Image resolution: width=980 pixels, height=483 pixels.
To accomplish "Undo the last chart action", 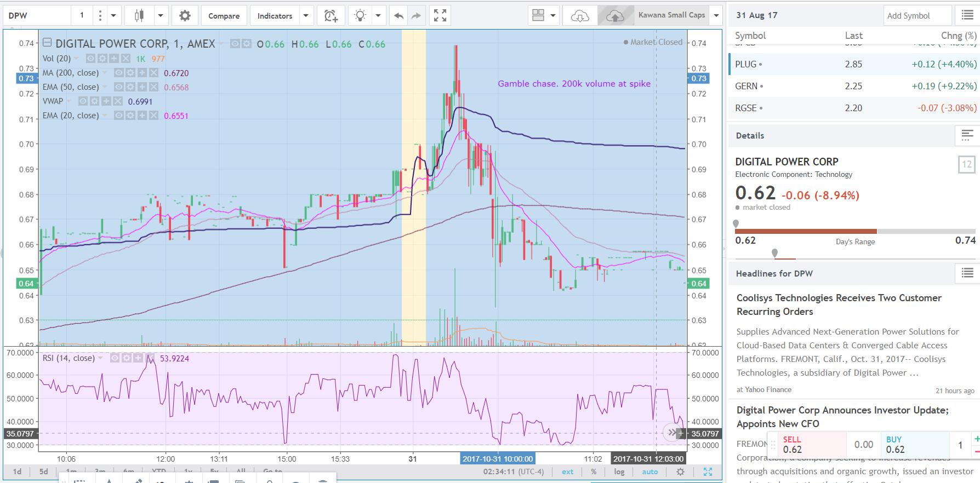I will (398, 16).
